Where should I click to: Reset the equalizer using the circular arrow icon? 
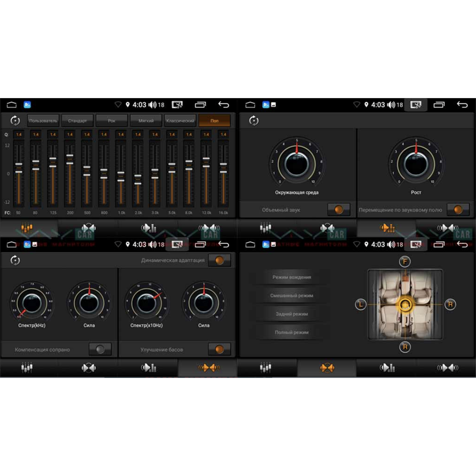[15, 120]
